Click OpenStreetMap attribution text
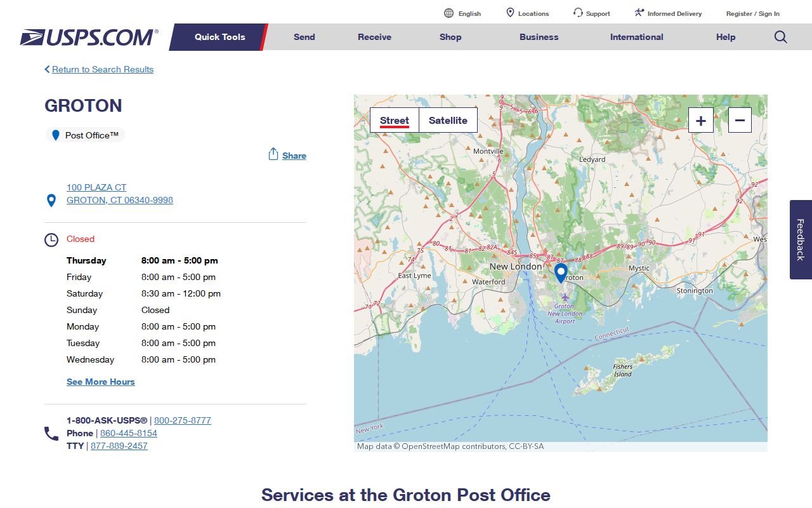The height and width of the screenshot is (508, 812). [450, 446]
